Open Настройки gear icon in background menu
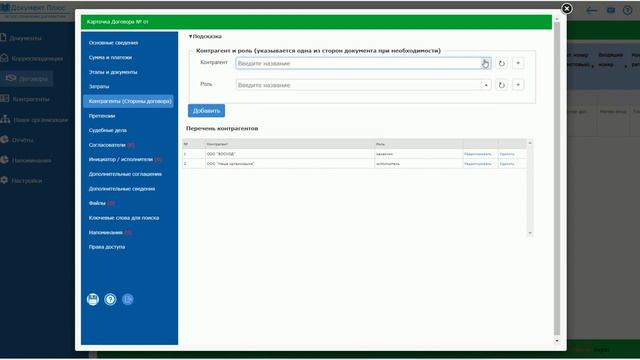640x360 pixels. (x=4, y=180)
